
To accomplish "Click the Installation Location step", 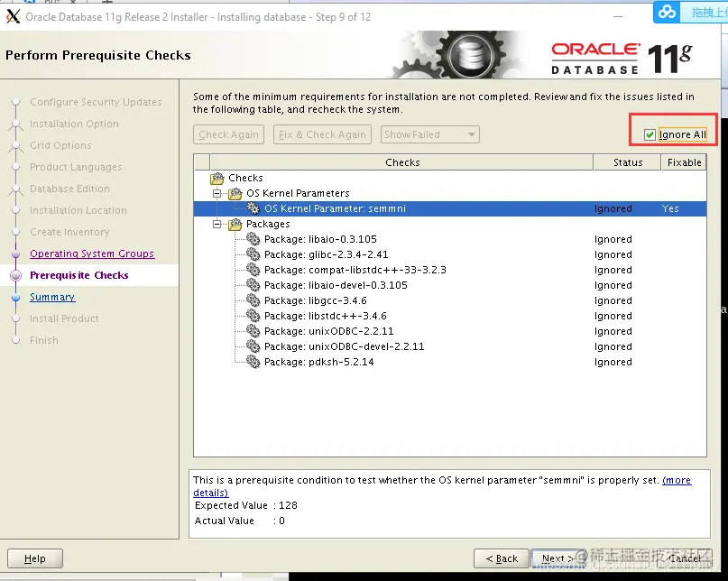I will (x=78, y=210).
